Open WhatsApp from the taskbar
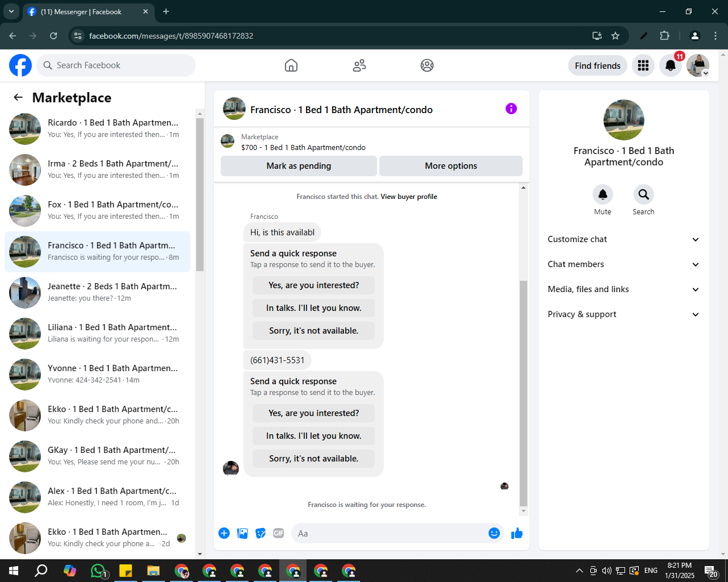Image resolution: width=728 pixels, height=582 pixels. tap(98, 571)
